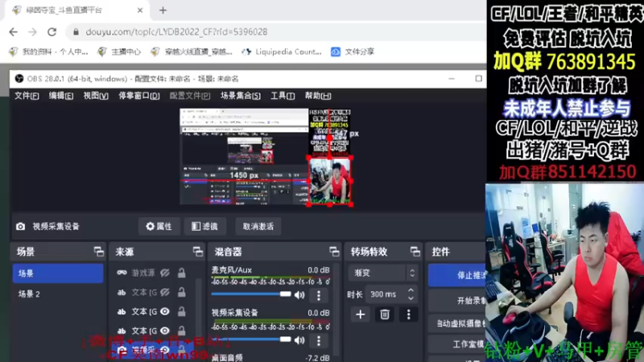Pop out the 混音器 dock
Viewport: 644px width, 362px height.
[334, 252]
